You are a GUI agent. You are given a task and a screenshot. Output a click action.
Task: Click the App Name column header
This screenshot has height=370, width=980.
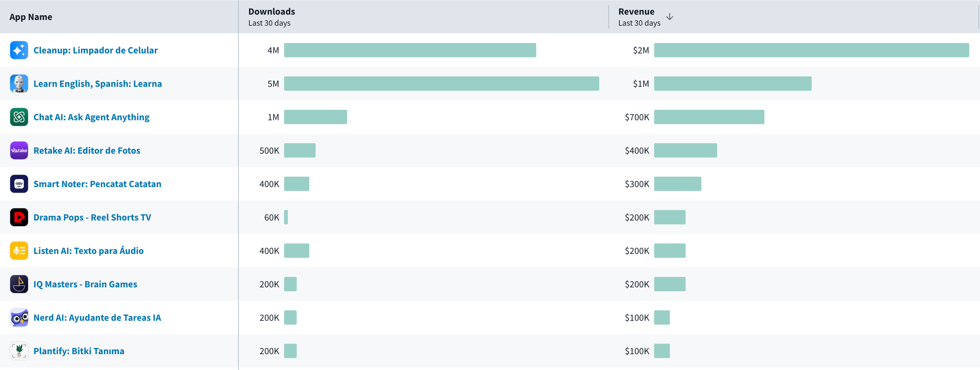click(x=31, y=17)
